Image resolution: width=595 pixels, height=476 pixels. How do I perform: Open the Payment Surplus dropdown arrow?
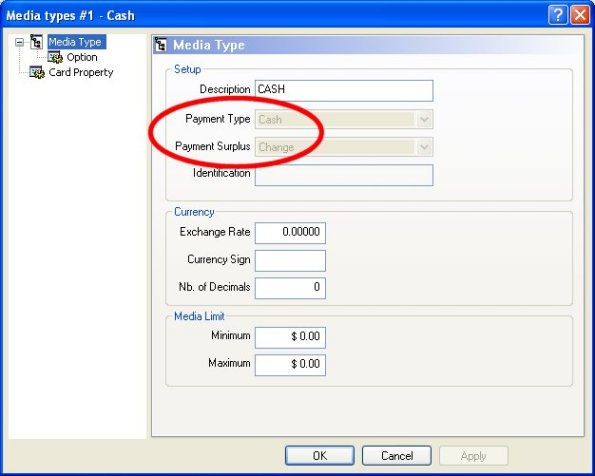(x=424, y=147)
